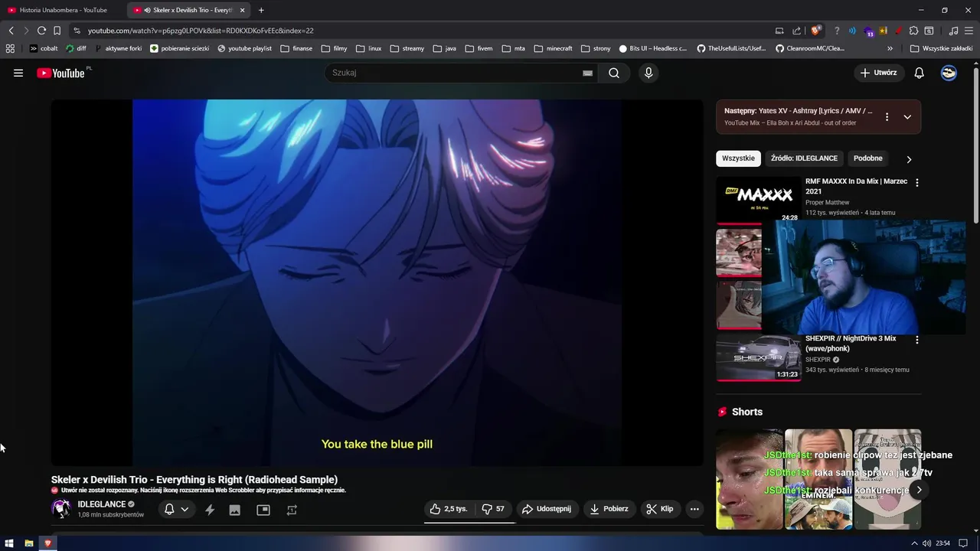Open a new browser tab
The width and height of the screenshot is (980, 551).
[x=261, y=10]
